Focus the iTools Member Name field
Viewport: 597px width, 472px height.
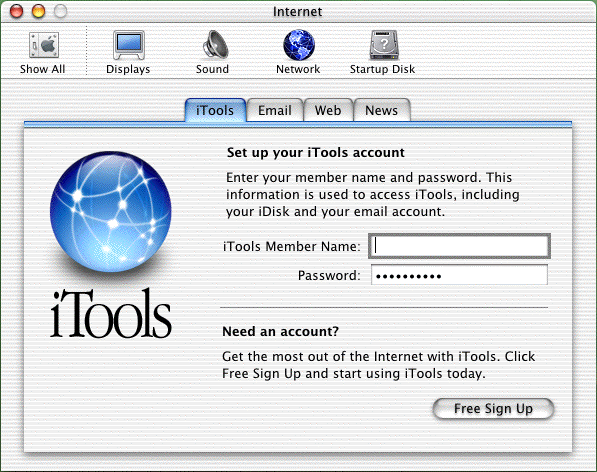pyautogui.click(x=460, y=246)
